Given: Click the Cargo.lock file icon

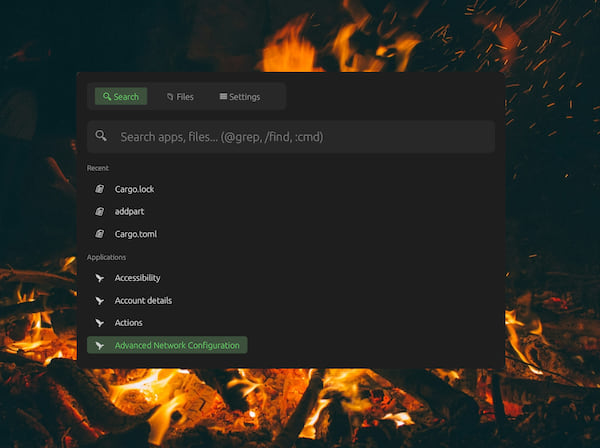Looking at the screenshot, I should tap(99, 189).
